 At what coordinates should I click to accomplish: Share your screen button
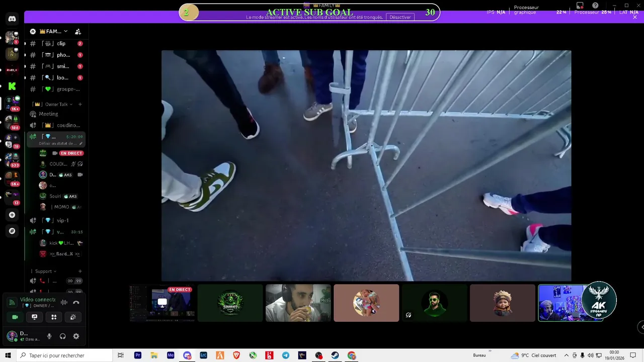click(34, 317)
